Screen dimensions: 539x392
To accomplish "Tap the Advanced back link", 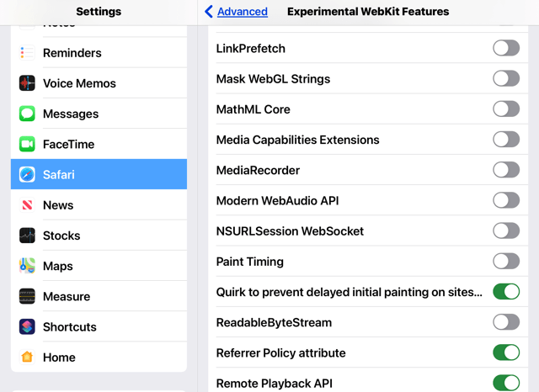I will [x=243, y=12].
